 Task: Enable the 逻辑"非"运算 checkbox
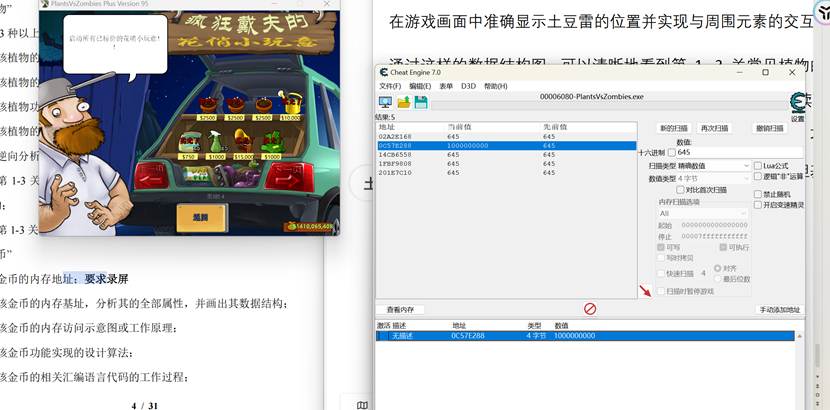click(757, 176)
